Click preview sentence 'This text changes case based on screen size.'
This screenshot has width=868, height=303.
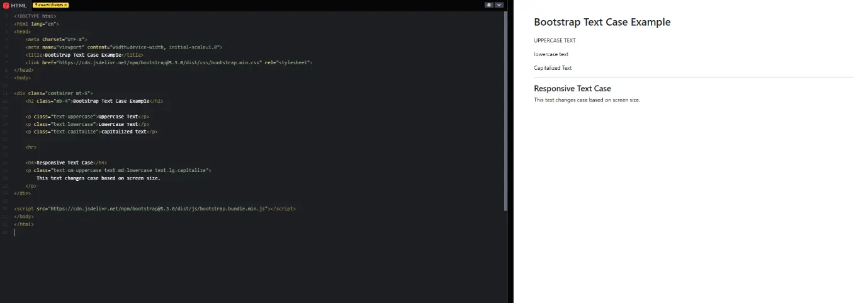point(587,100)
